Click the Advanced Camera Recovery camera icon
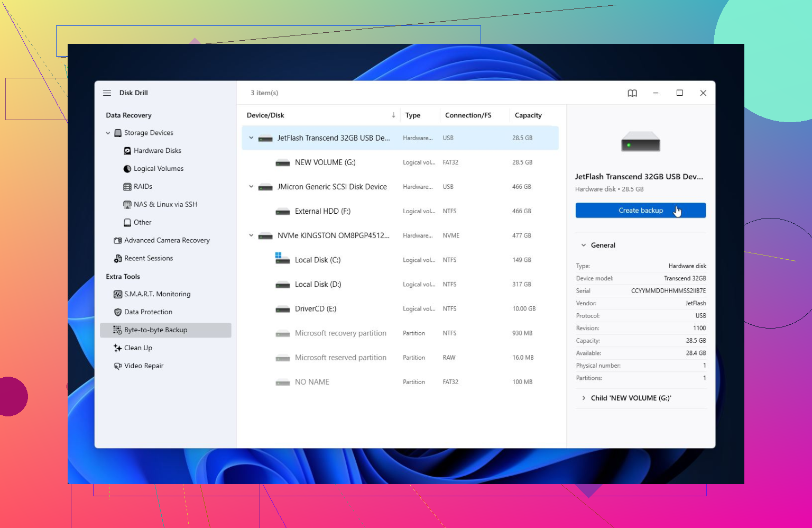Image resolution: width=812 pixels, height=528 pixels. coord(118,241)
